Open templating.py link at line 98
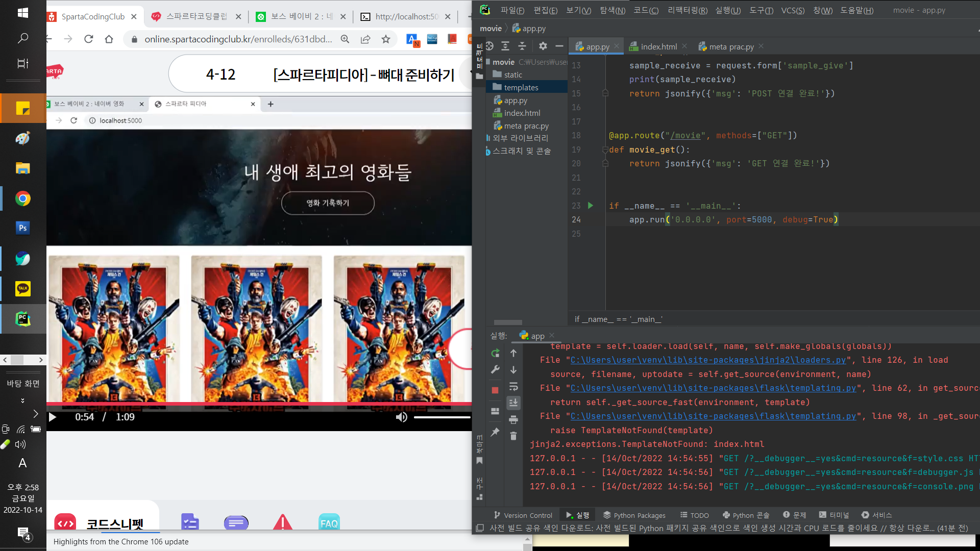The width and height of the screenshot is (980, 551). point(713,416)
